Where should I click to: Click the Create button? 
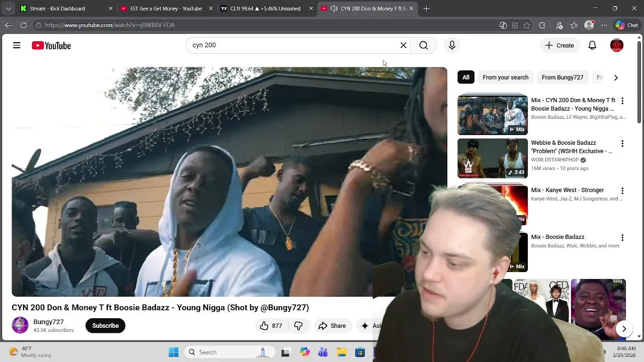point(559,45)
